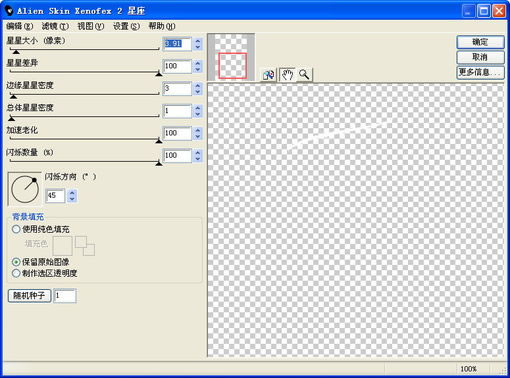Viewport: 510px width, 378px height.
Task: Increase 总体星星密度 value with up arrow
Action: pos(198,108)
